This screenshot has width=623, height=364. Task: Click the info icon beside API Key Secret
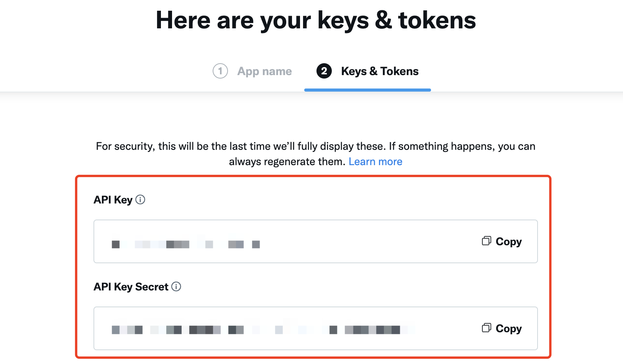click(176, 287)
